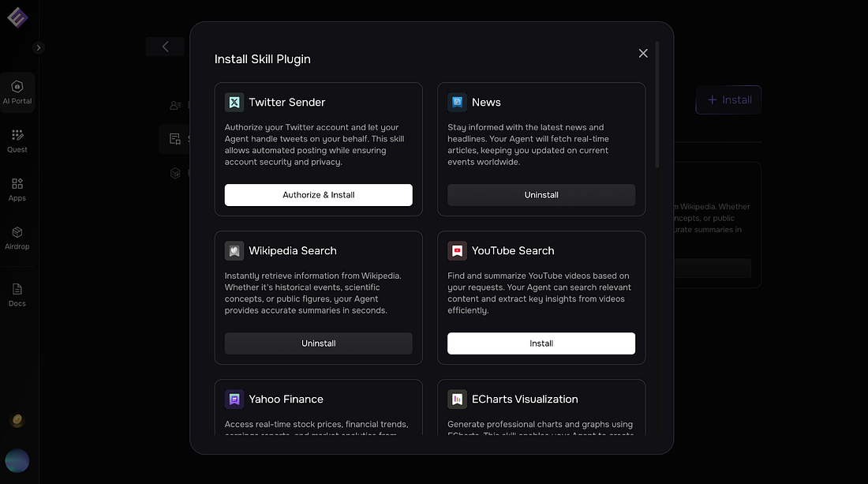The image size is (868, 484).
Task: Click the News plugin icon
Action: pos(457,103)
